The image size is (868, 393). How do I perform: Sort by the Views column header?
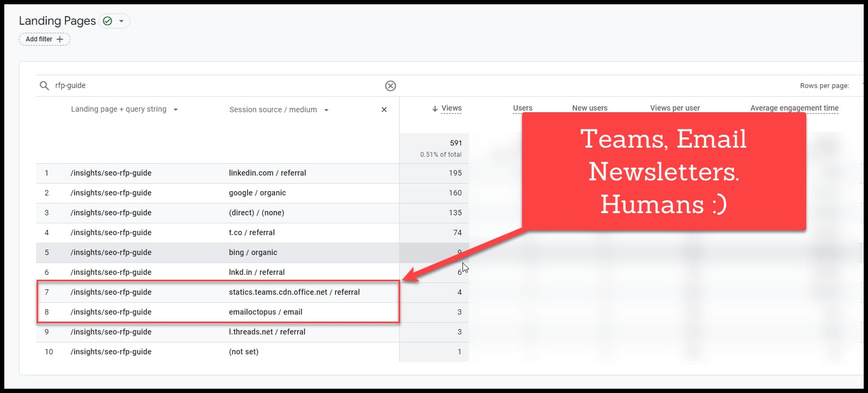click(451, 108)
